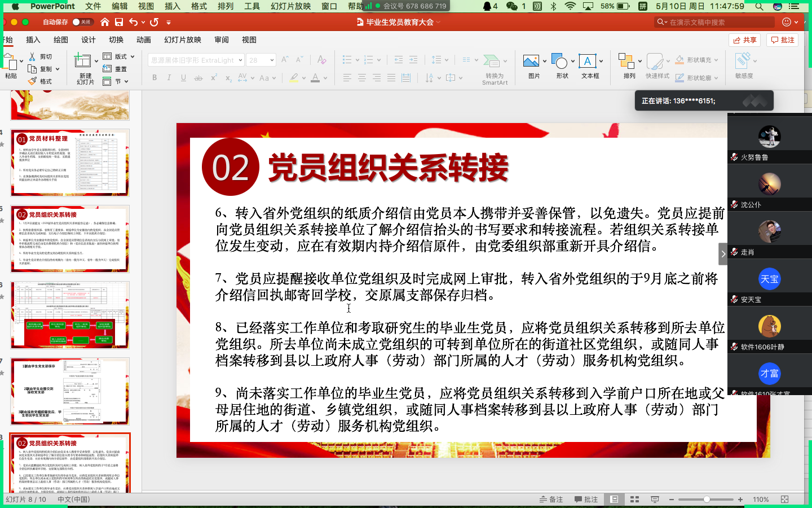Open the 幻灯片放映 menu in menu bar
Viewport: 812px width, 508px height.
tap(289, 7)
